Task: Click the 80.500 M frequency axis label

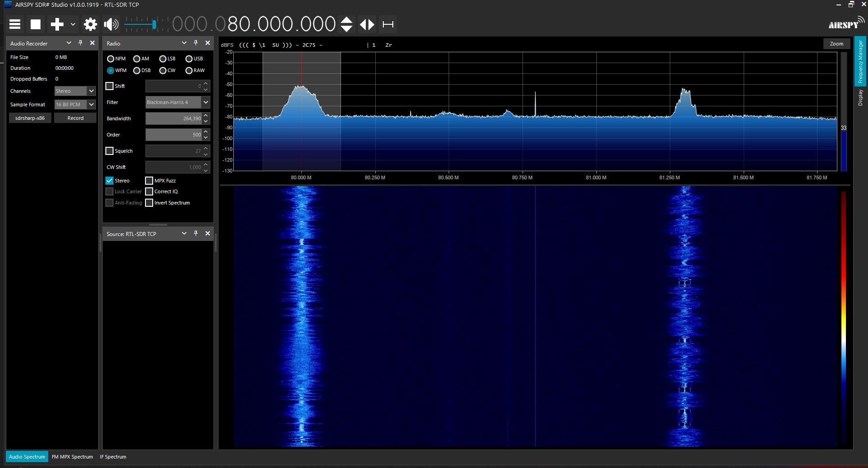Action: (x=449, y=177)
